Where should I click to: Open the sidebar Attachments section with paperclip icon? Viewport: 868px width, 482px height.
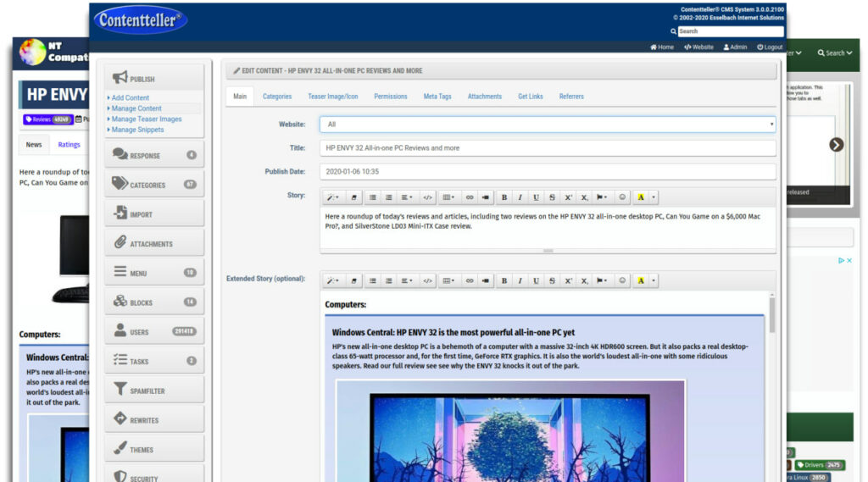coord(154,243)
